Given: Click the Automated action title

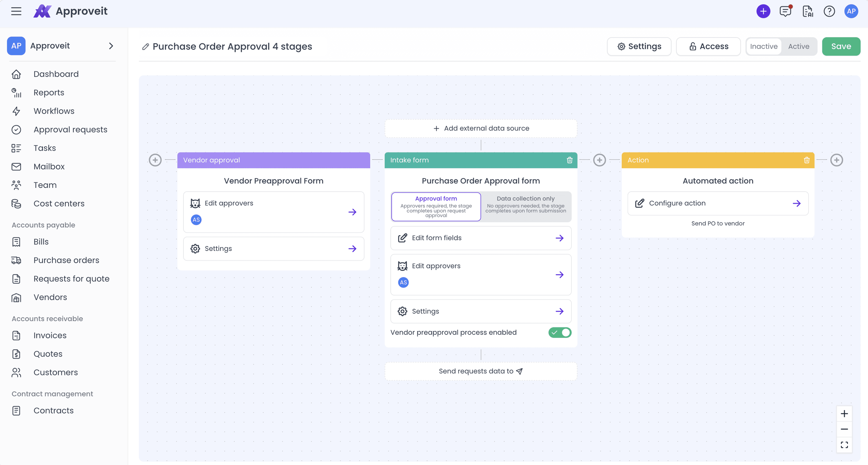Looking at the screenshot, I should coord(718,181).
